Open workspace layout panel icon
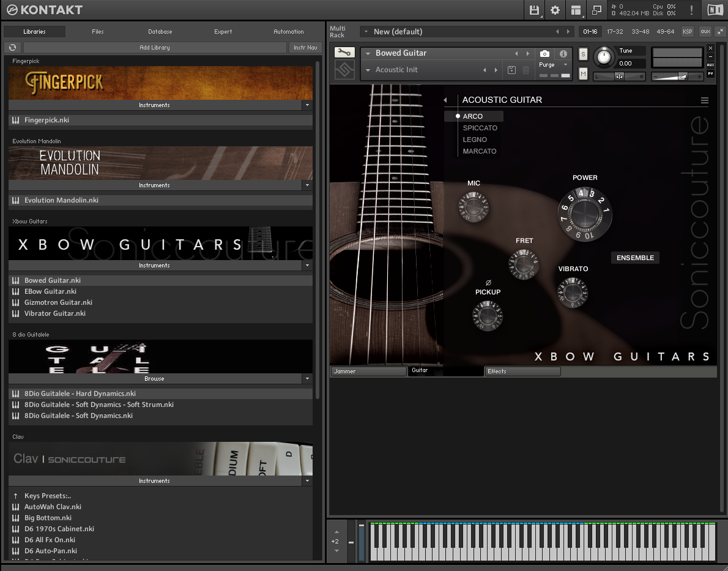 (576, 10)
